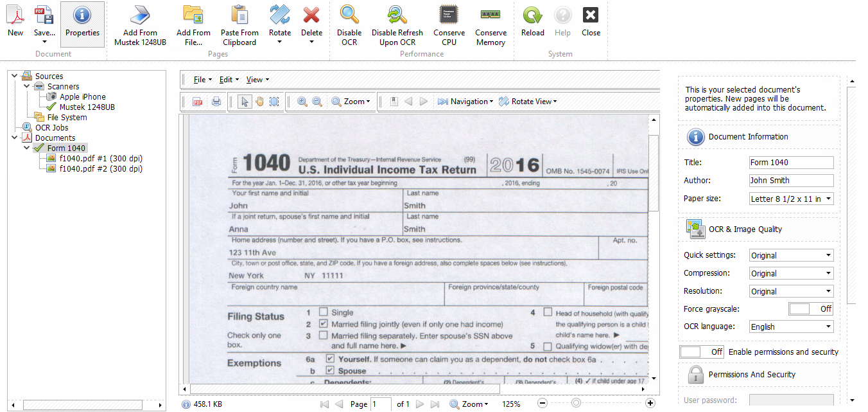Open the Properties panel from the ribbon
Viewport: 868px width, 412px height.
(x=82, y=23)
